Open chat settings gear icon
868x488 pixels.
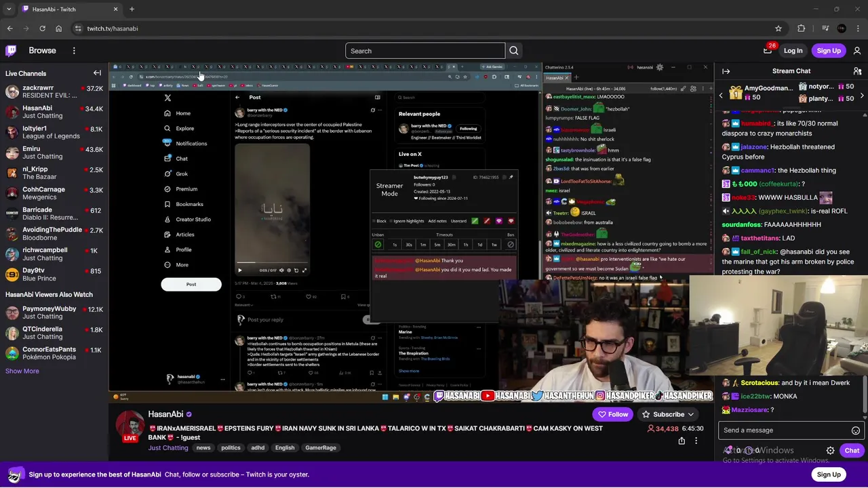[x=830, y=451]
